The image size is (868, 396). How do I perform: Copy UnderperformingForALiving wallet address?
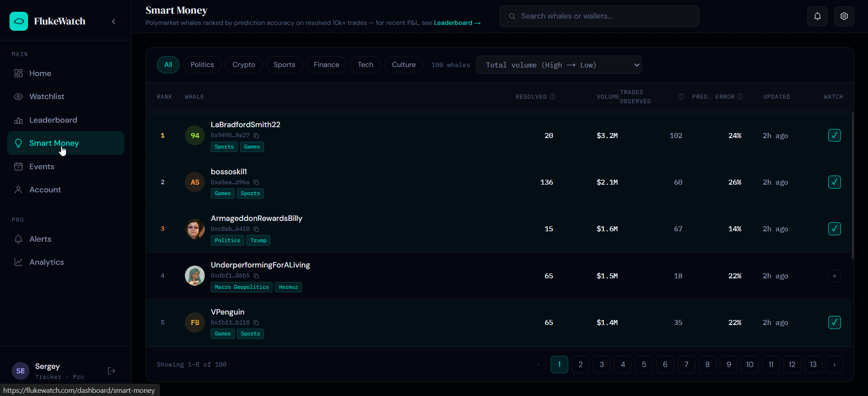(x=256, y=276)
